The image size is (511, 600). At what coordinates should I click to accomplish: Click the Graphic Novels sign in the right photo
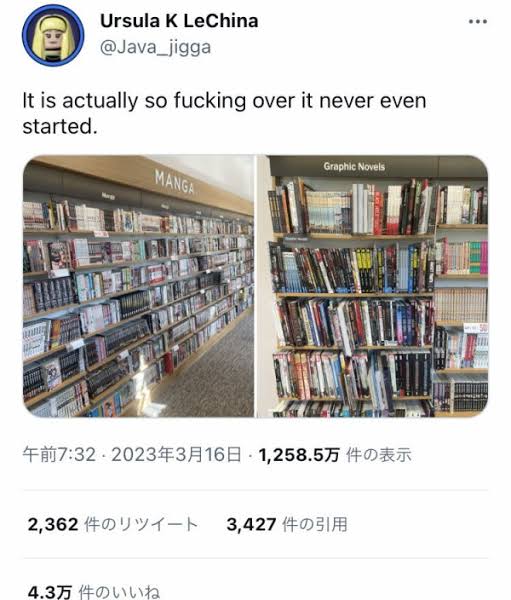pyautogui.click(x=354, y=167)
